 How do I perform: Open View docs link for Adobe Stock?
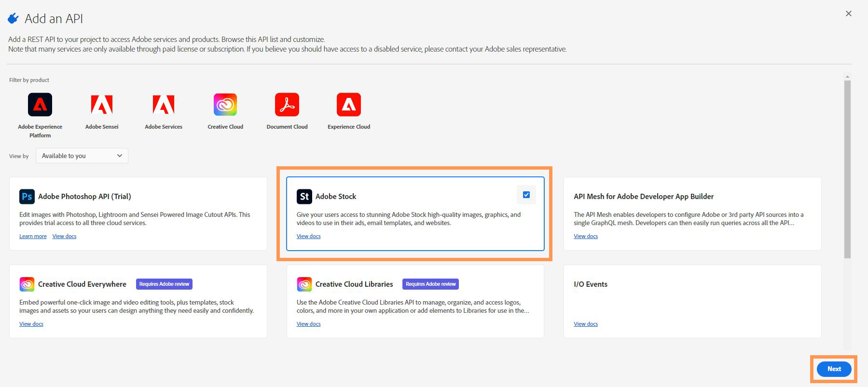coord(309,236)
